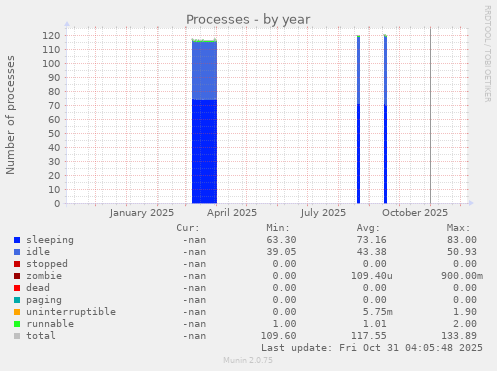The height and width of the screenshot is (371, 497).
Task: Click the sleeping Cur value -nan
Action: click(x=194, y=240)
